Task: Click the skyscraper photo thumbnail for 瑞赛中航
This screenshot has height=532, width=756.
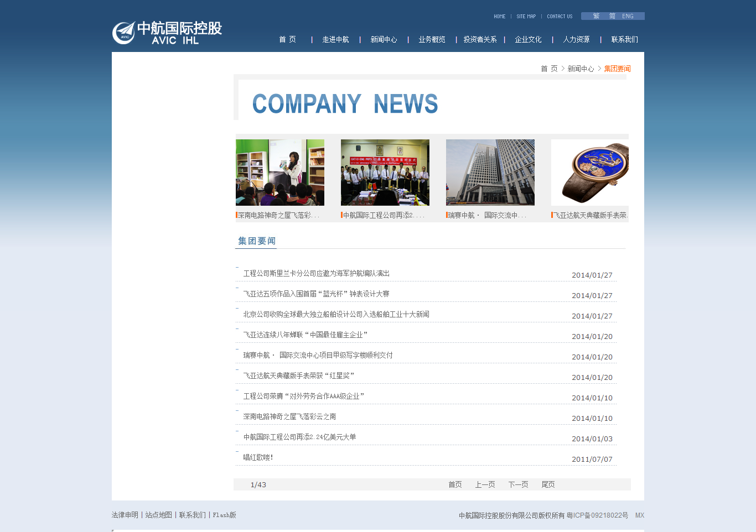Action: pos(490,172)
